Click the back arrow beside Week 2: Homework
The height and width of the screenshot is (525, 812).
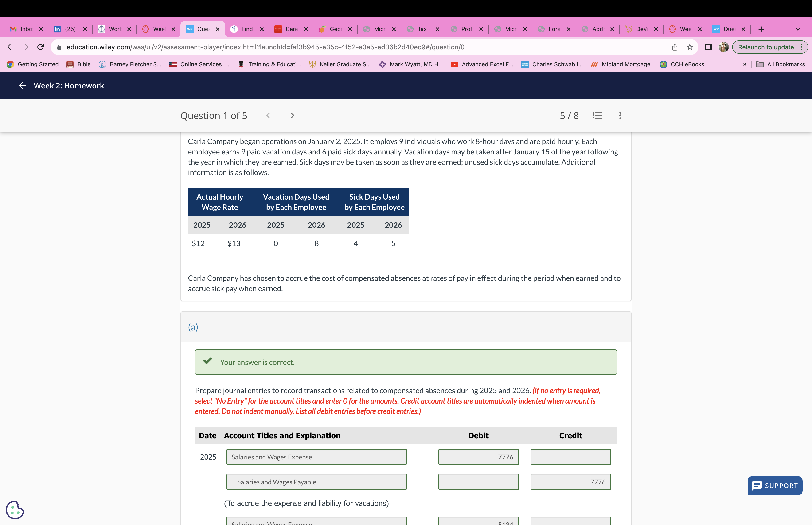point(23,86)
